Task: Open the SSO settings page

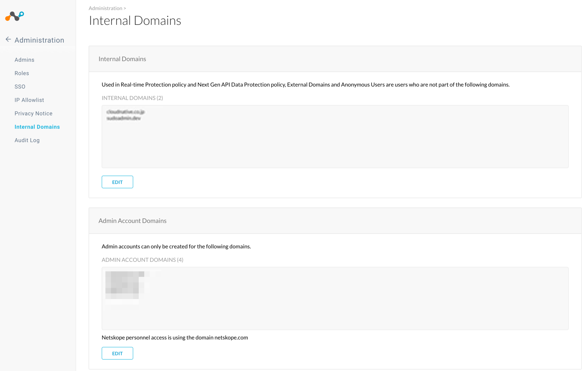Action: click(20, 87)
